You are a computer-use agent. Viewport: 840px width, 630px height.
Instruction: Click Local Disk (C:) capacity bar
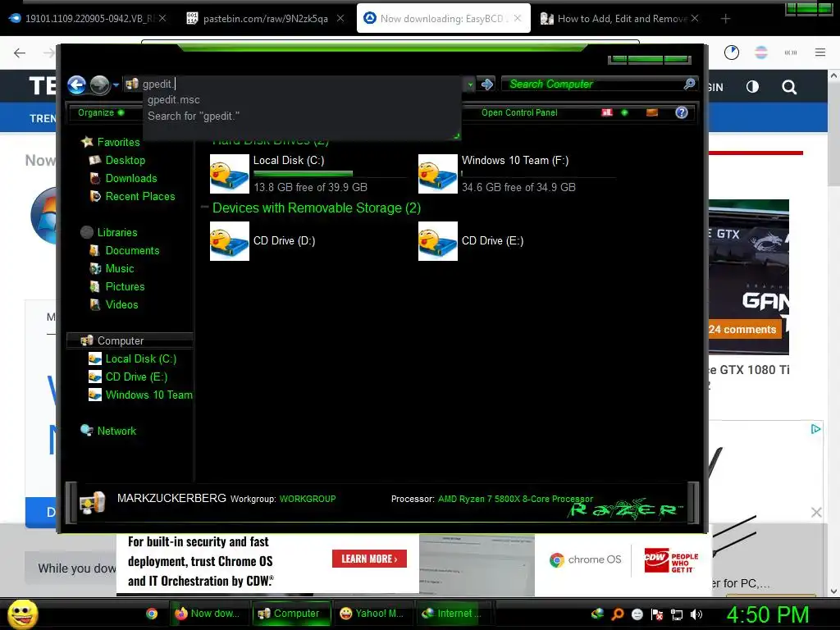(x=330, y=174)
